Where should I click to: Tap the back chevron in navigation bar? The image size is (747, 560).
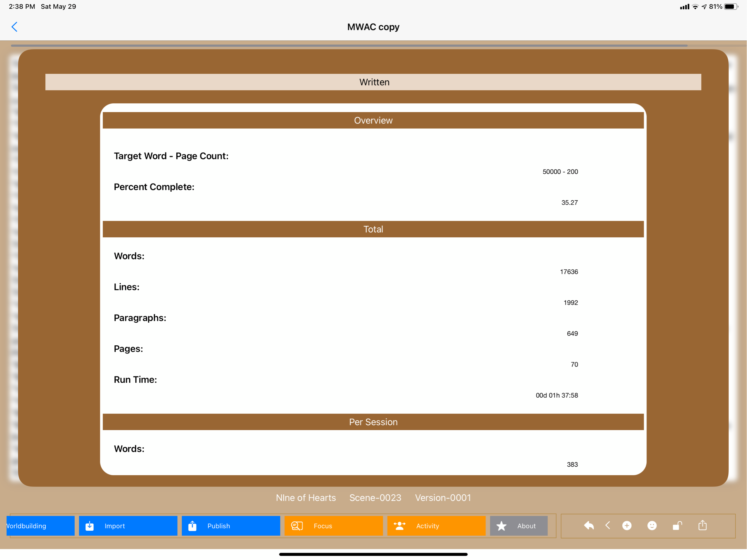pyautogui.click(x=14, y=27)
